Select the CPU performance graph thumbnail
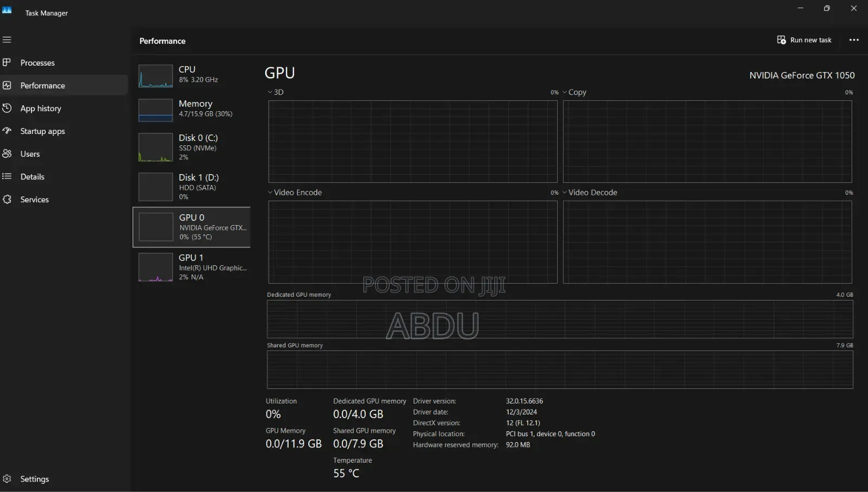Screen dimensions: 868x492 (156, 76)
